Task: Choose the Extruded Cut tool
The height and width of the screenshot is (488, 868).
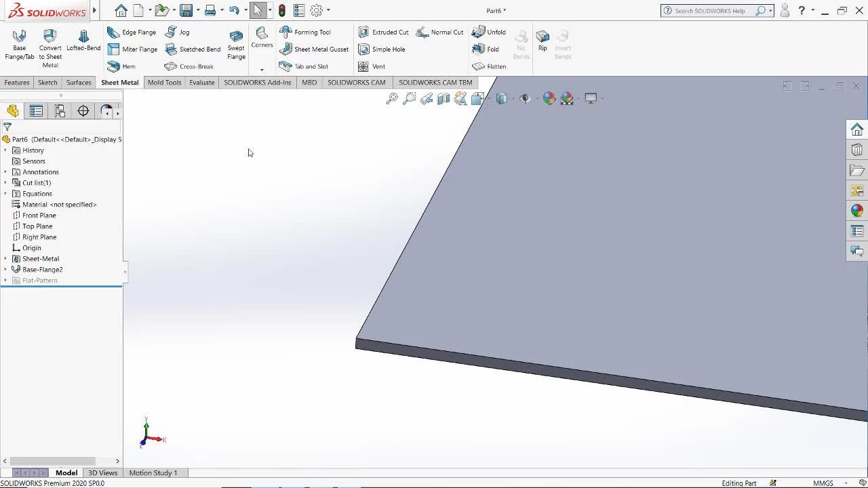Action: (x=384, y=32)
